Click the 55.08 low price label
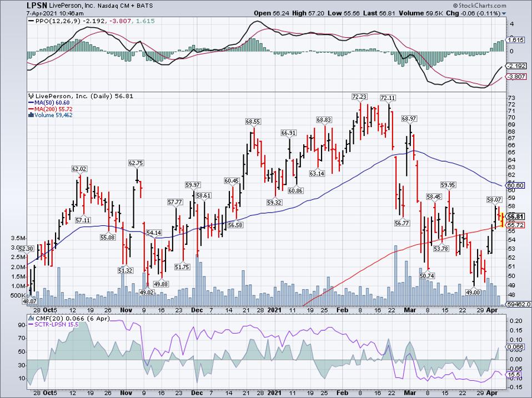 [x=108, y=238]
